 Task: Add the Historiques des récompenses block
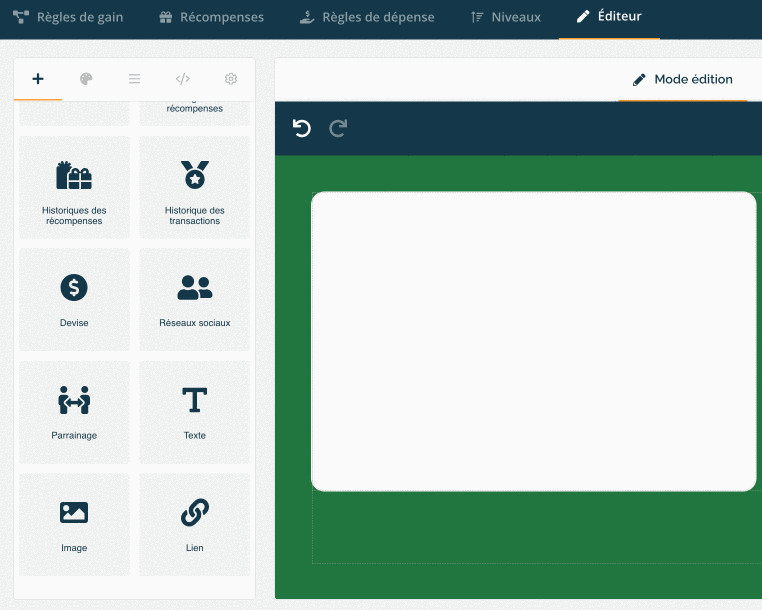74,187
